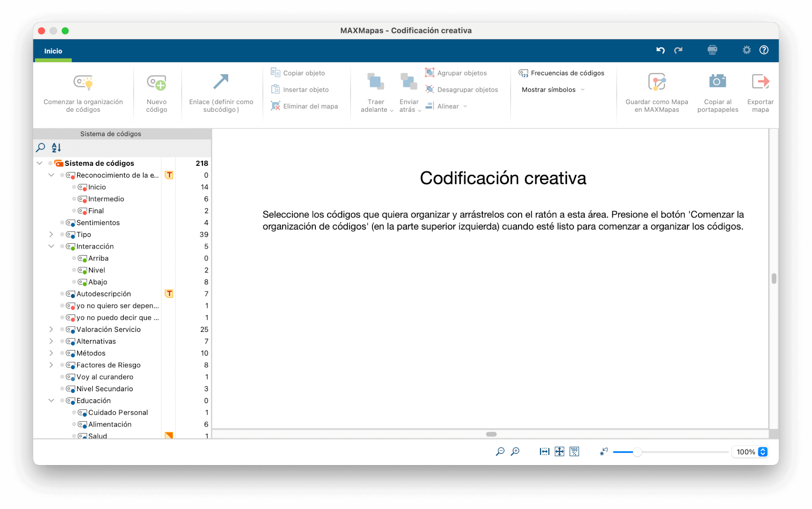Image resolution: width=812 pixels, height=509 pixels.
Task: Select the Autodescripción code
Action: pyautogui.click(x=104, y=293)
